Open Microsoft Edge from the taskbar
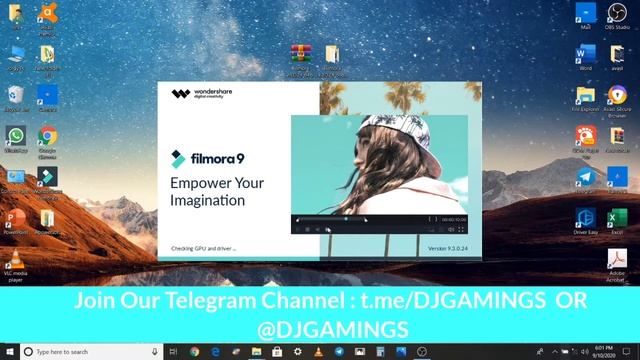 coord(215,351)
